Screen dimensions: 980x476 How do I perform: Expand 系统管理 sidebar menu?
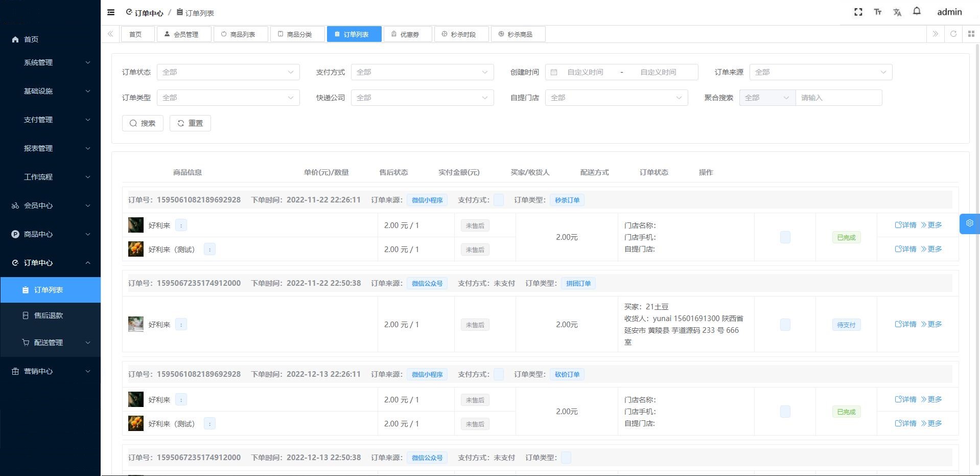point(50,62)
